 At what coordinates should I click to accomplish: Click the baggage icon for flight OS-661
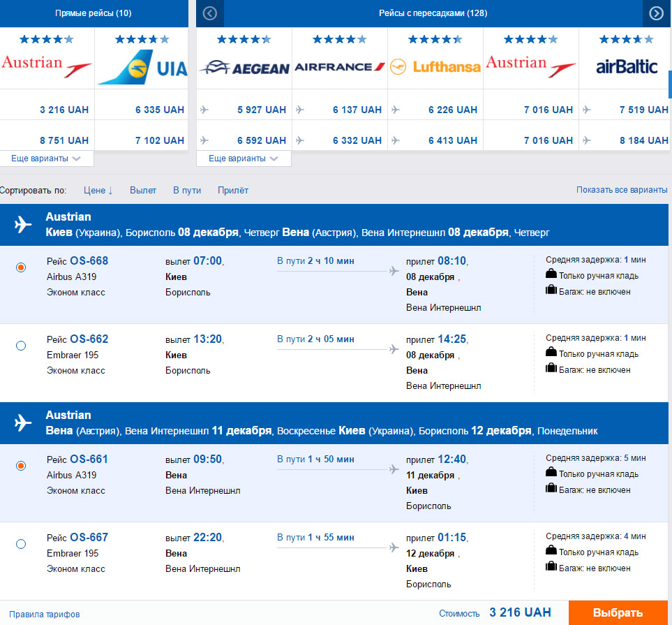[551, 487]
